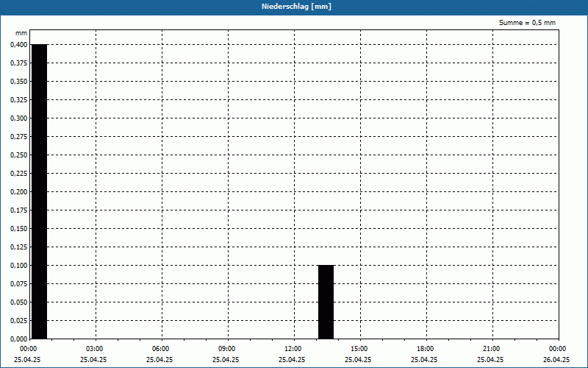This screenshot has height=368, width=588.
Task: Click the y-axis value 0,325
Action: [x=19, y=100]
